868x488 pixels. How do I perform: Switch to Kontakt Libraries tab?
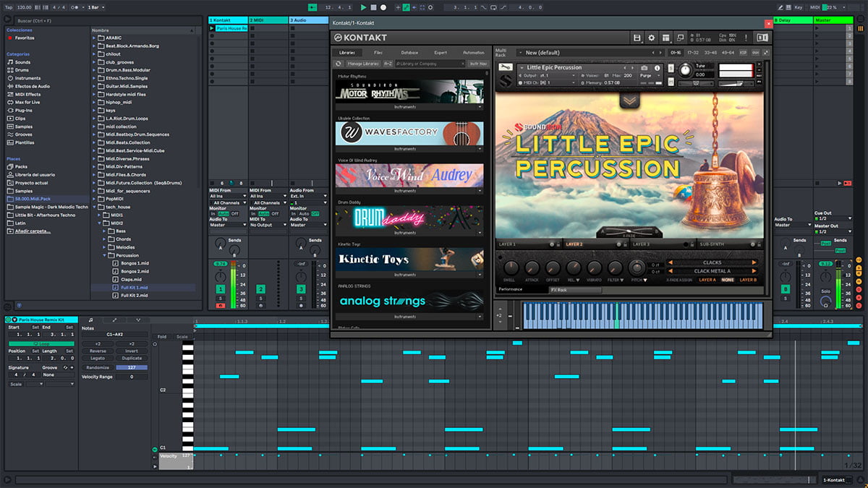(x=347, y=53)
